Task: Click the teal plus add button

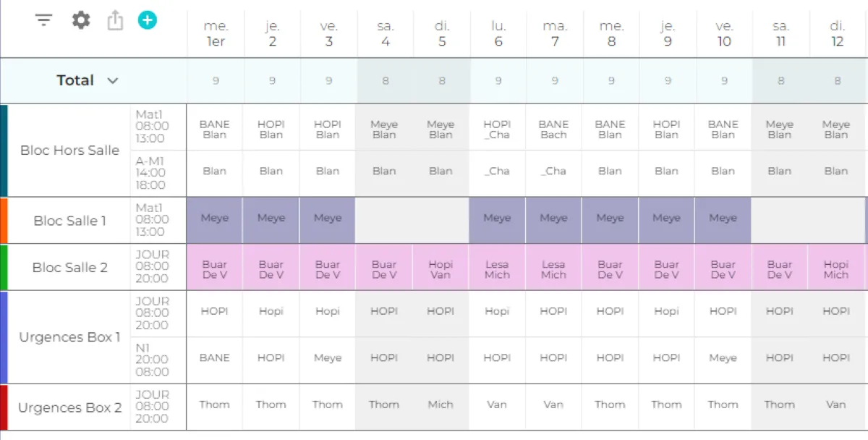Action: coord(148,20)
